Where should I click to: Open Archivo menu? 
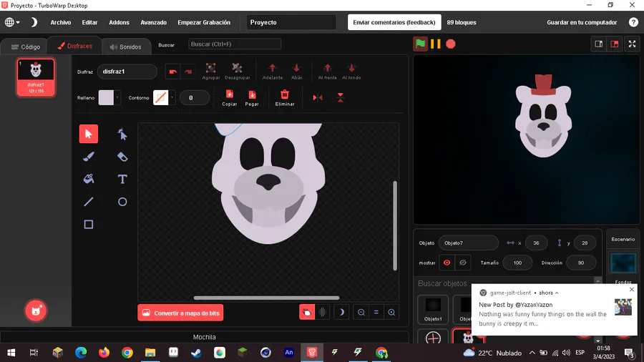(61, 23)
